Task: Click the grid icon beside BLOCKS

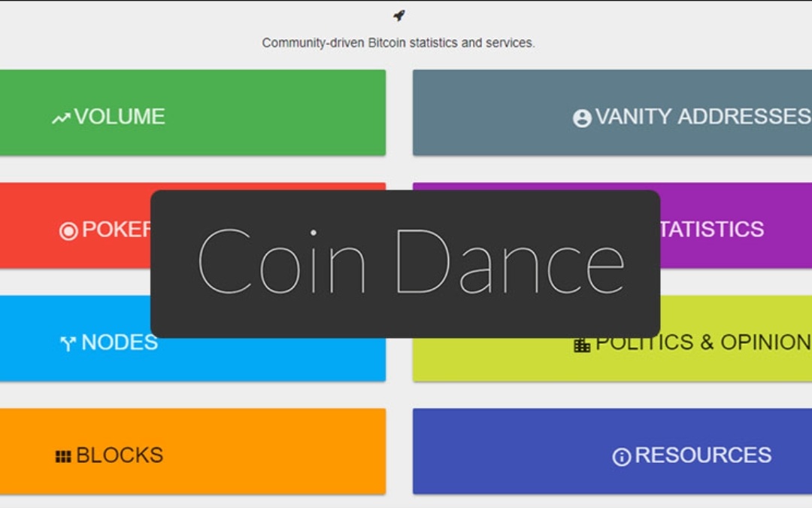Action: pos(63,456)
